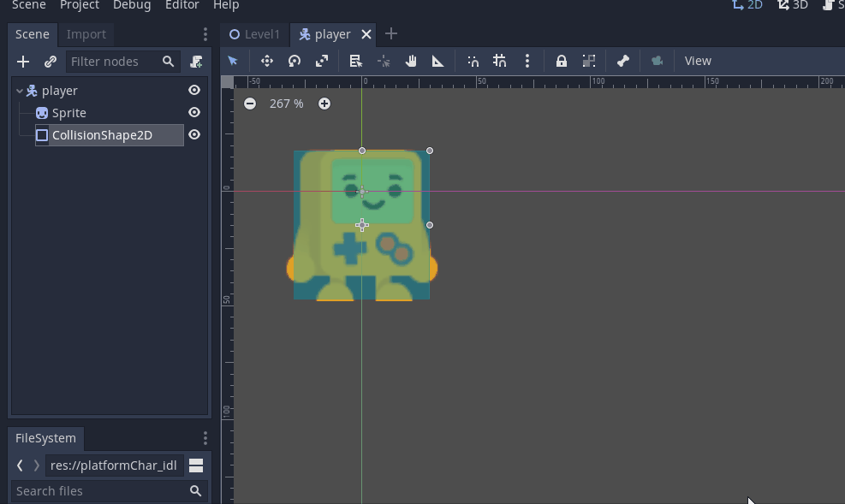Click the project camera override icon
The width and height of the screenshot is (845, 504).
[657, 61]
